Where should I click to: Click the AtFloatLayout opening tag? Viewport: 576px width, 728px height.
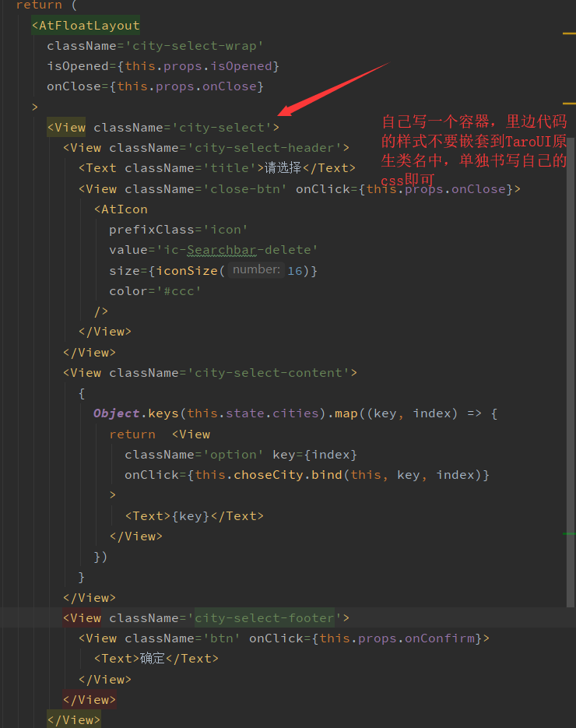click(86, 26)
